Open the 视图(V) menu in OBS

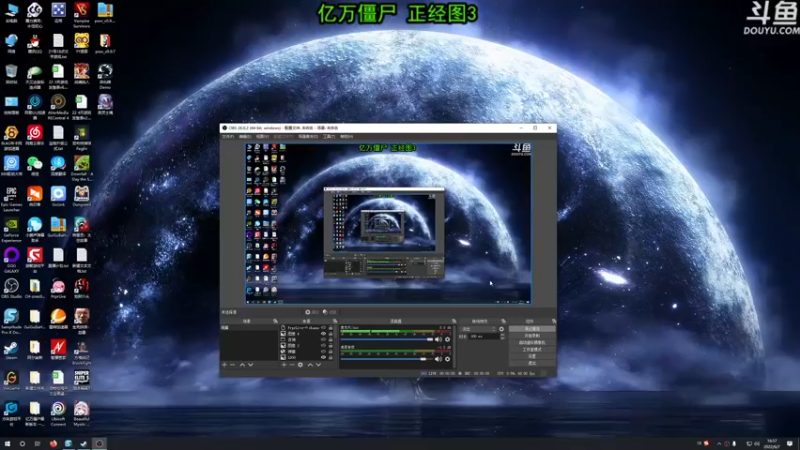[262, 136]
